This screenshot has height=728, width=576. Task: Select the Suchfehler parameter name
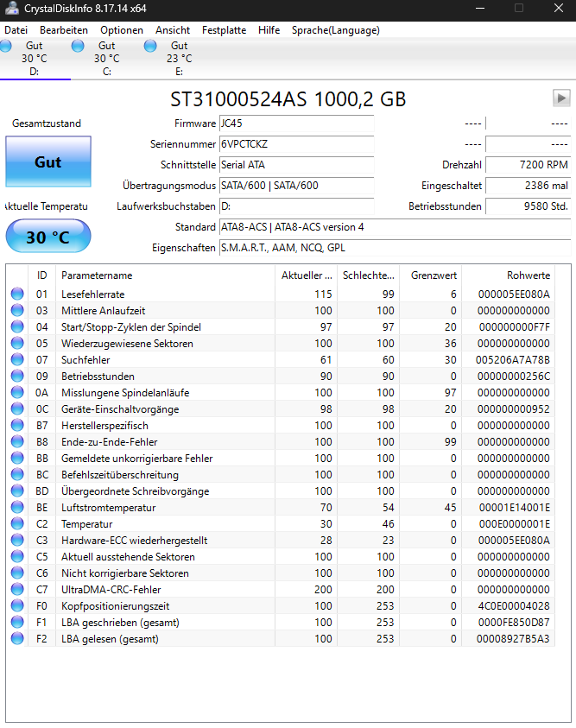point(85,360)
